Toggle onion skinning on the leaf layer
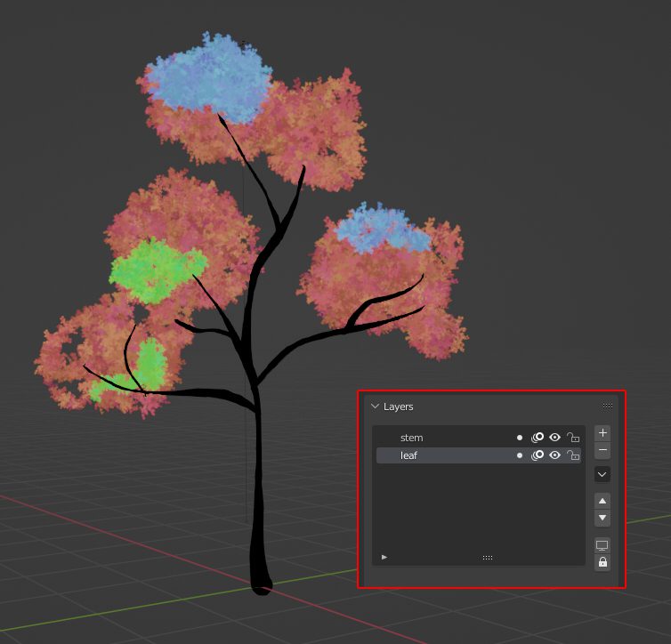This screenshot has width=671, height=644. (x=538, y=455)
